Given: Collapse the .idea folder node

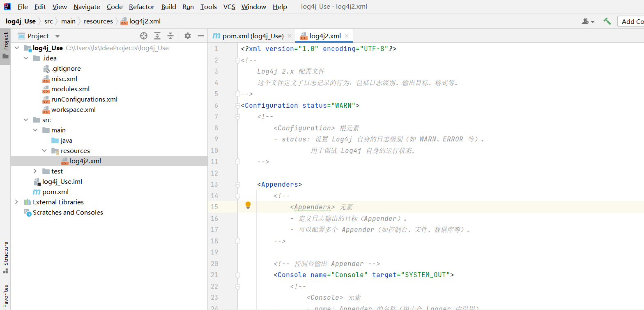Looking at the screenshot, I should coord(26,58).
